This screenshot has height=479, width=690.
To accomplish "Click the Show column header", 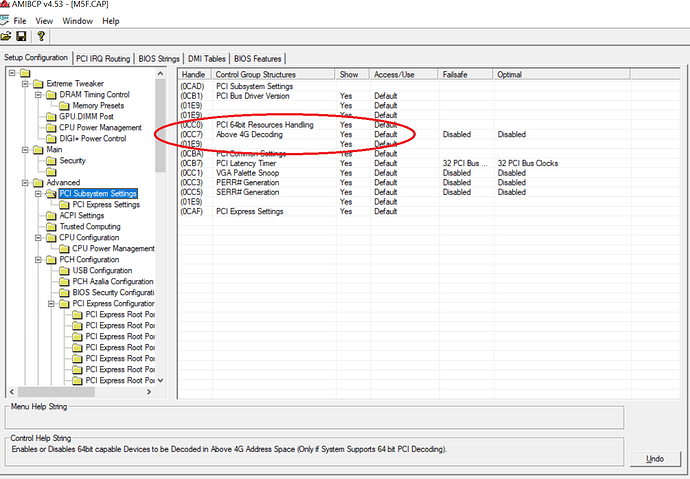I will pyautogui.click(x=352, y=74).
